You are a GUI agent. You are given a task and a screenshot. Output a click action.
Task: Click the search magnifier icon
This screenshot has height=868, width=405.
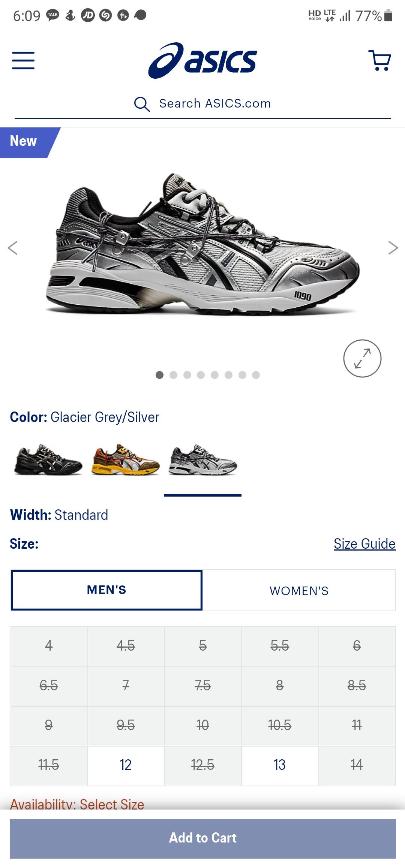[x=142, y=104]
